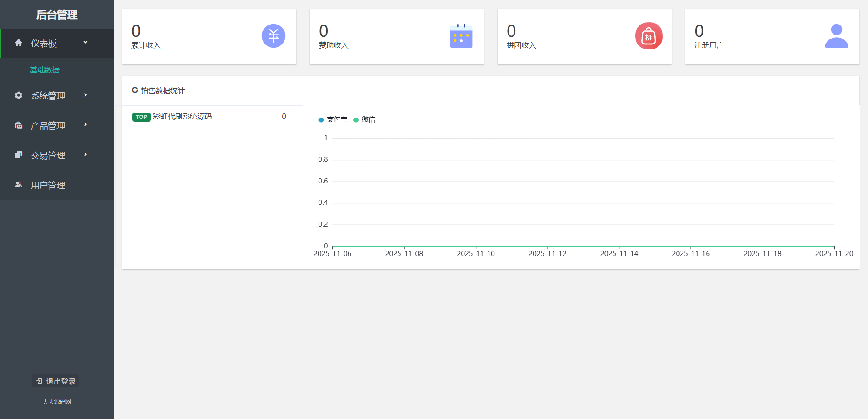Click the user avatar icon on 注册用户 card
Viewport: 868px width, 419px height.
pos(836,36)
